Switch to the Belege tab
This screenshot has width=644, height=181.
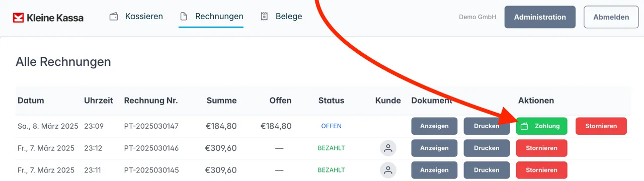point(281,16)
